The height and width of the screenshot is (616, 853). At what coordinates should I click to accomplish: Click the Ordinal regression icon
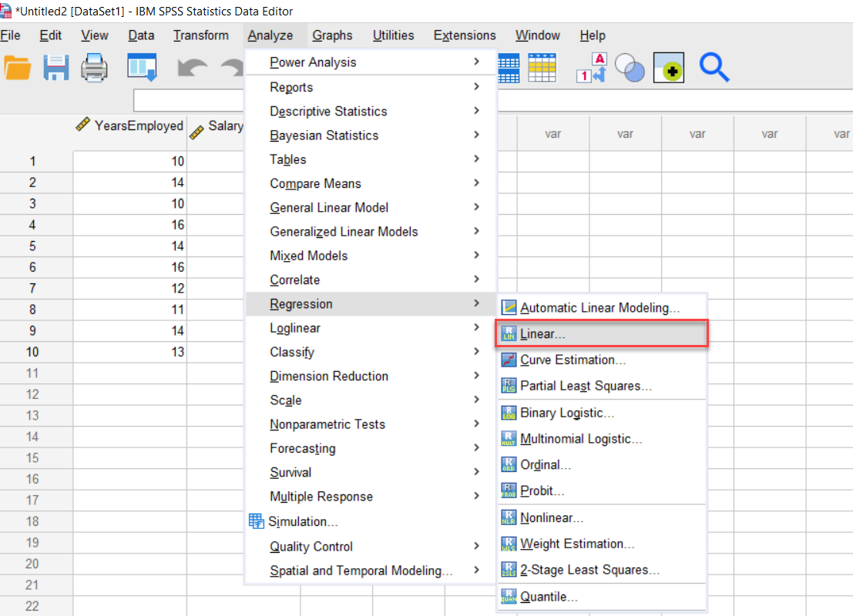pos(509,465)
